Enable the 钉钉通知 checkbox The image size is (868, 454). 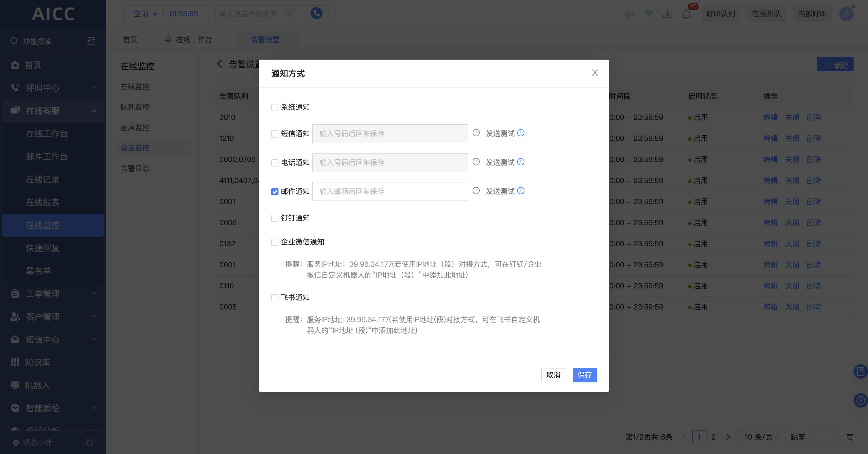pyautogui.click(x=275, y=218)
